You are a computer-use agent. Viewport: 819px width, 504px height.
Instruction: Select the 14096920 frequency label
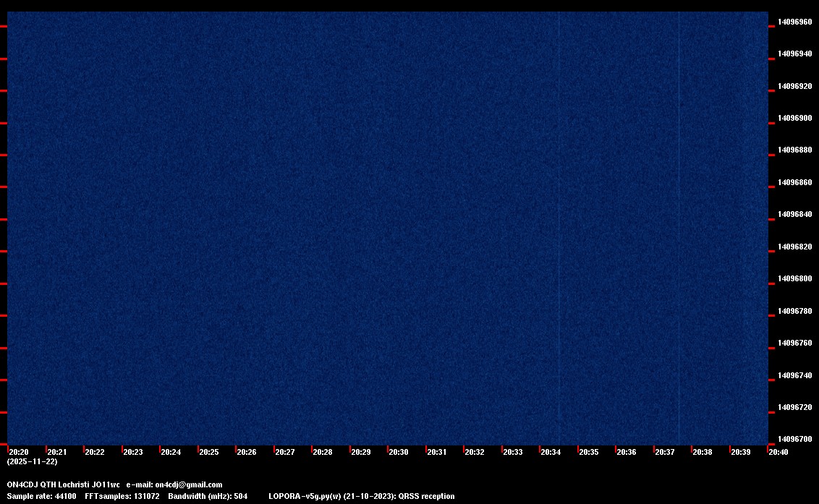[x=795, y=86]
